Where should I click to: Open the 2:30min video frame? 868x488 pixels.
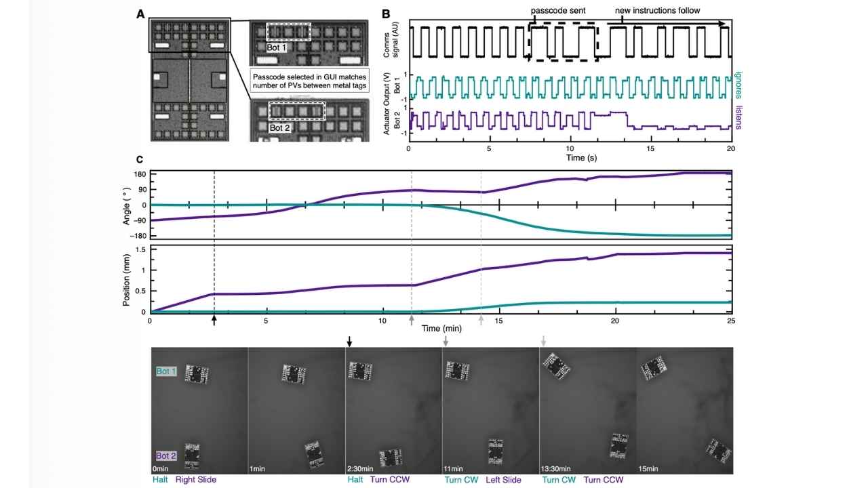point(394,410)
